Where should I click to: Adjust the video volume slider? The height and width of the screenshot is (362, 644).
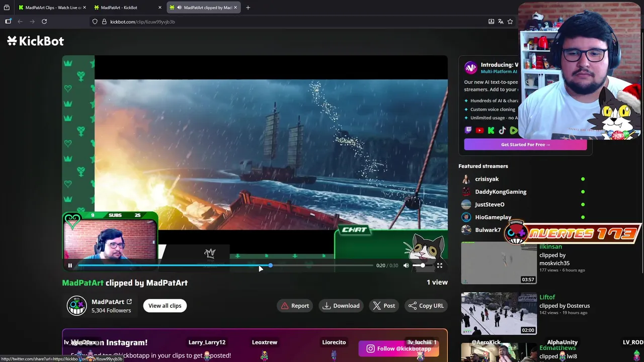pos(423,265)
